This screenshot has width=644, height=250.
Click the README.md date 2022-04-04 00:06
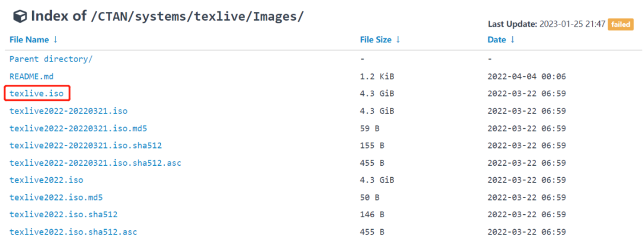click(527, 76)
